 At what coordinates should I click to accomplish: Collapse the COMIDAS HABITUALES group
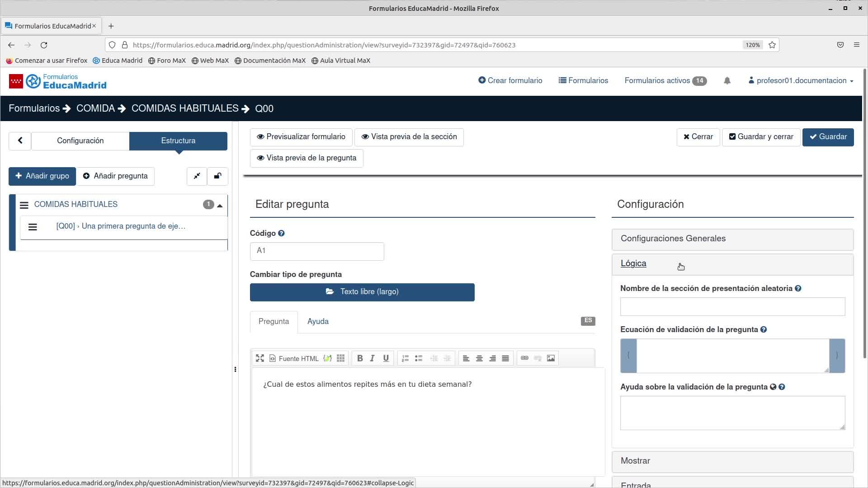[220, 205]
